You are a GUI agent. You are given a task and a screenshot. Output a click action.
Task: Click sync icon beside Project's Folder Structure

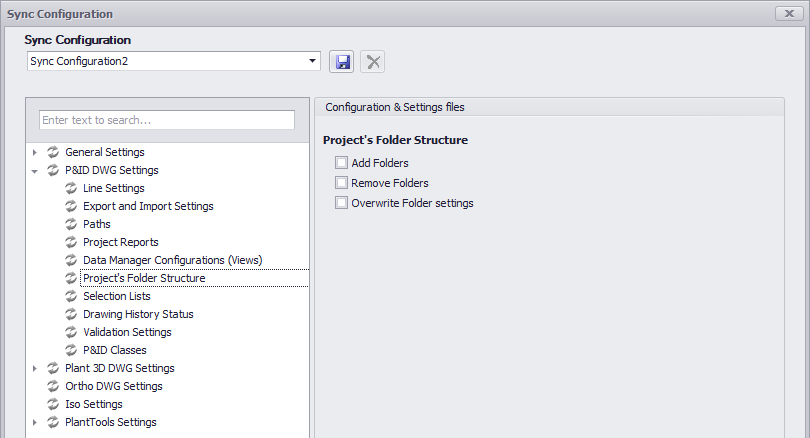[x=71, y=278]
